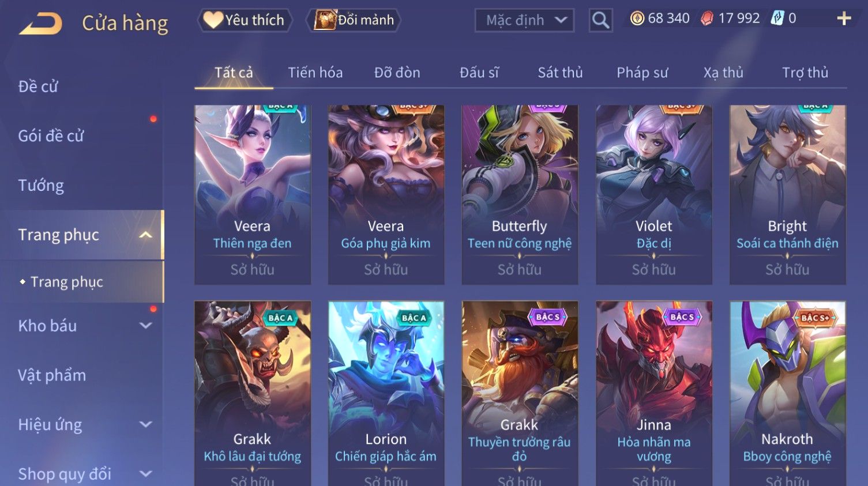
Task: Open the Mặc định sort dropdown
Action: tap(524, 21)
